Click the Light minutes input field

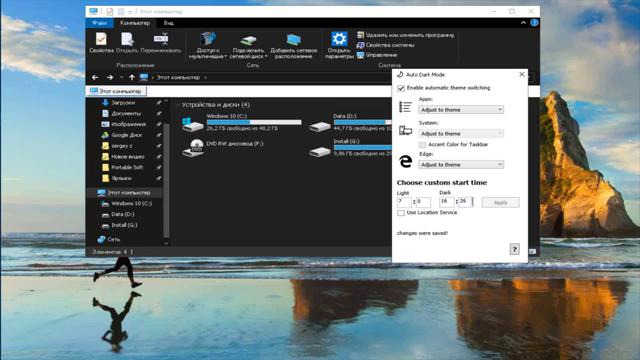point(423,202)
